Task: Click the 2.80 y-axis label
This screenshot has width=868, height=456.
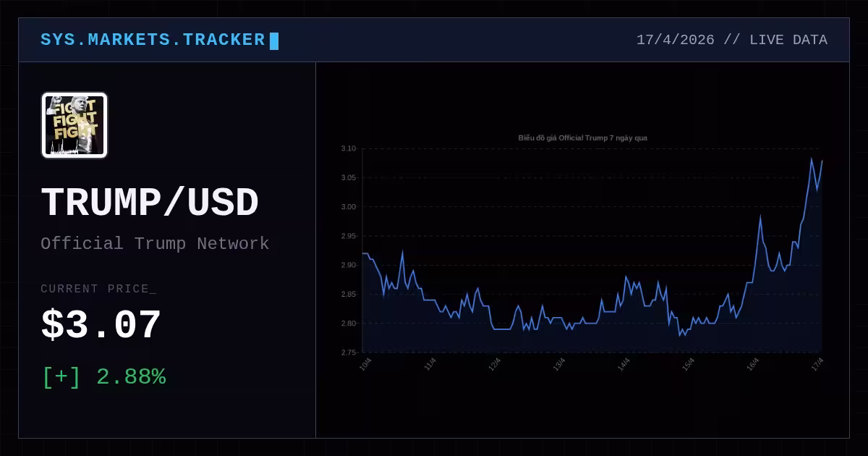Action: (349, 323)
